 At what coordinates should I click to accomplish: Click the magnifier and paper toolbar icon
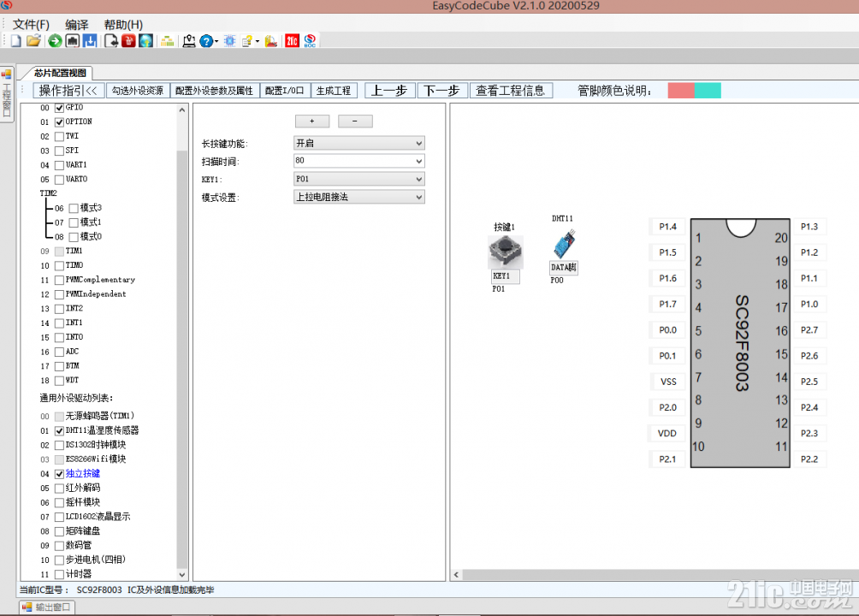click(270, 41)
